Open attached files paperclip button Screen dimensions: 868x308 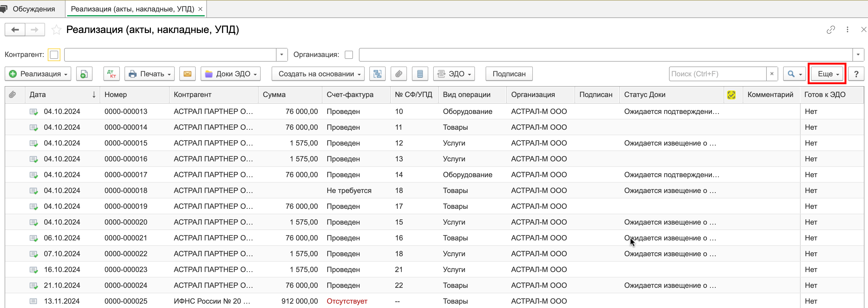[x=399, y=74]
